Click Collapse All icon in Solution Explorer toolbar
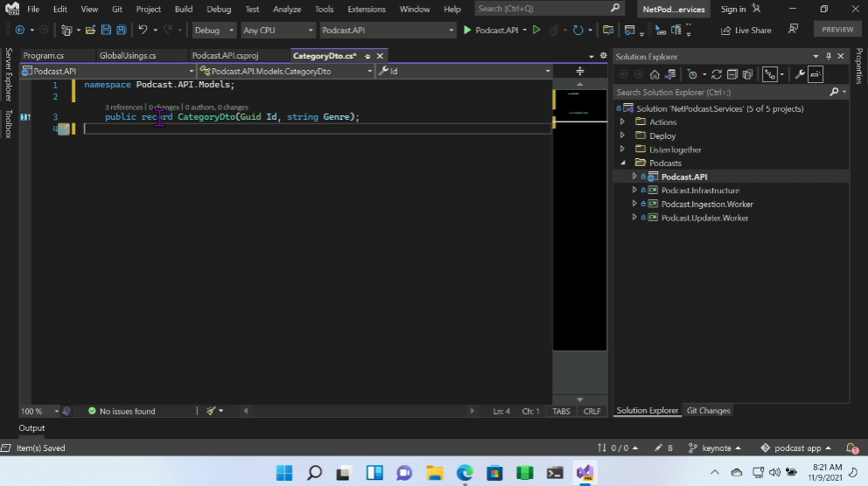 pos(732,74)
